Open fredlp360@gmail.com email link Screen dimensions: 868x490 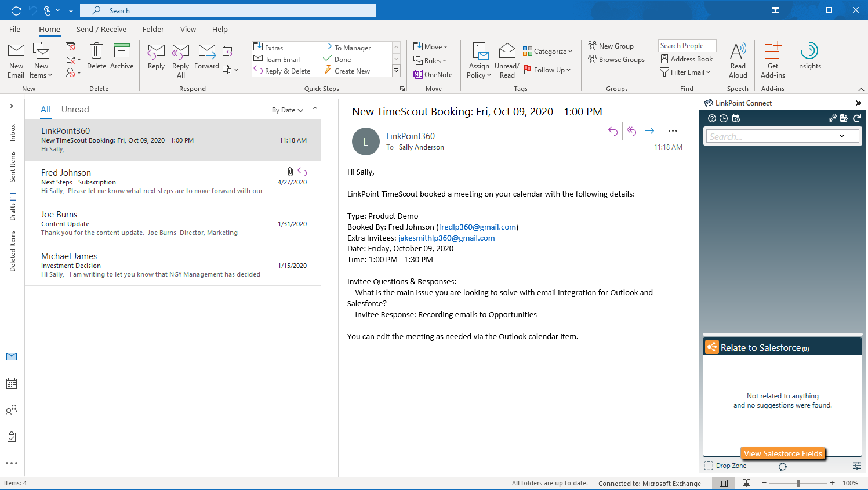click(477, 227)
